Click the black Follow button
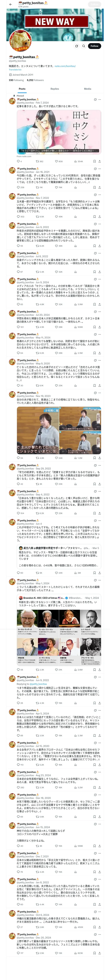 pyautogui.click(x=95, y=46)
